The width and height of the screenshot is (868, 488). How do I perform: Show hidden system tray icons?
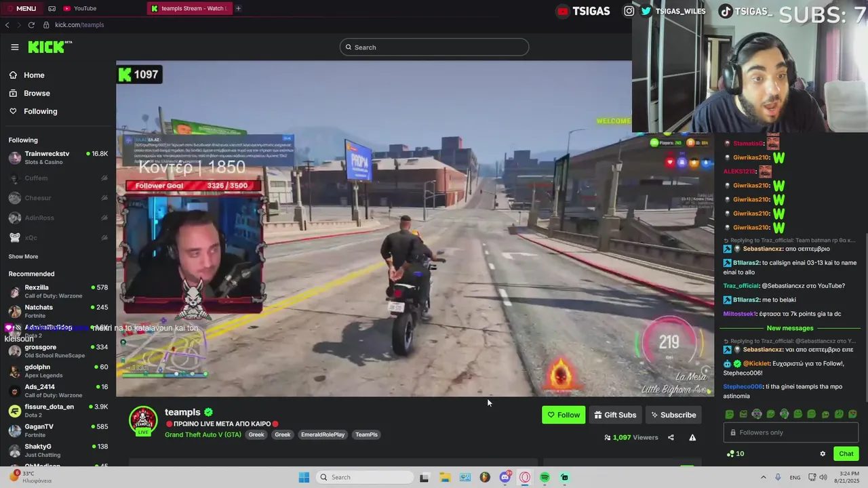click(x=763, y=477)
